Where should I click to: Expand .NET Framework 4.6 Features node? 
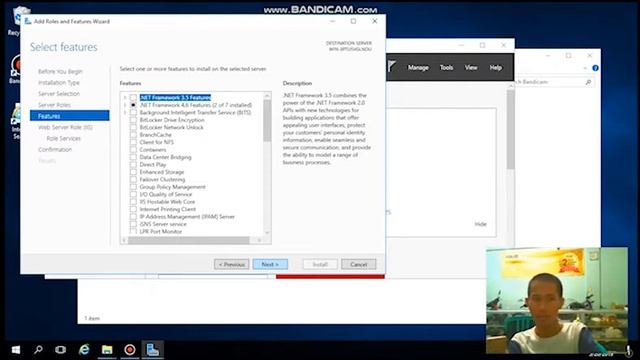click(x=125, y=105)
